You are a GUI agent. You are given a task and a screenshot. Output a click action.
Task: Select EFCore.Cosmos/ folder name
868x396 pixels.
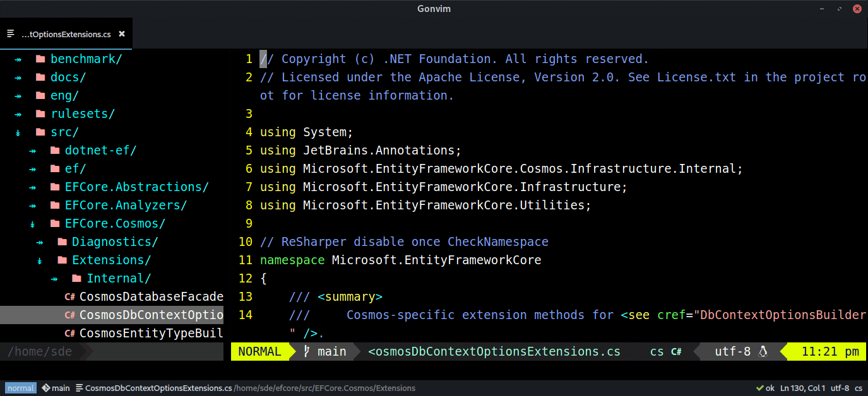(x=116, y=224)
